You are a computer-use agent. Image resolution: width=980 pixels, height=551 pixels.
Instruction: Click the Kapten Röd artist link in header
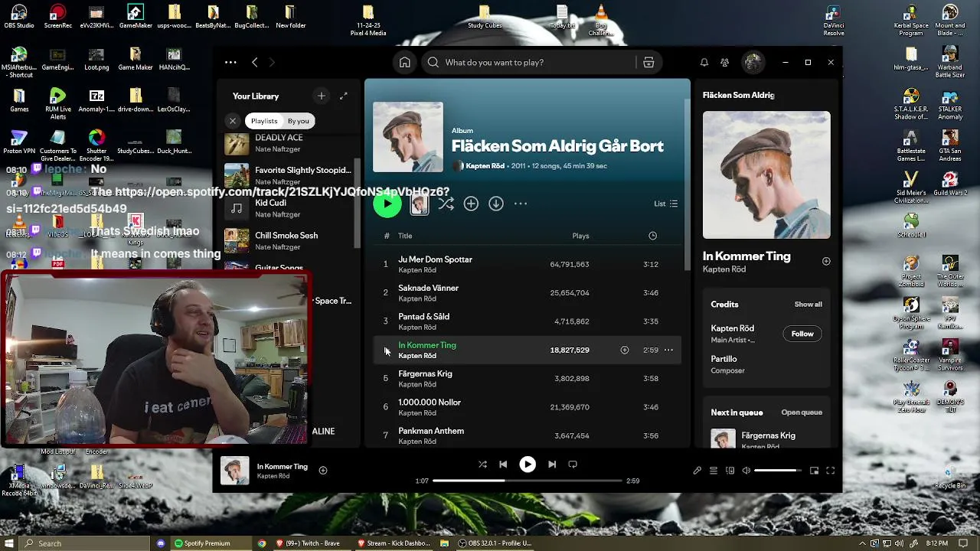click(487, 166)
